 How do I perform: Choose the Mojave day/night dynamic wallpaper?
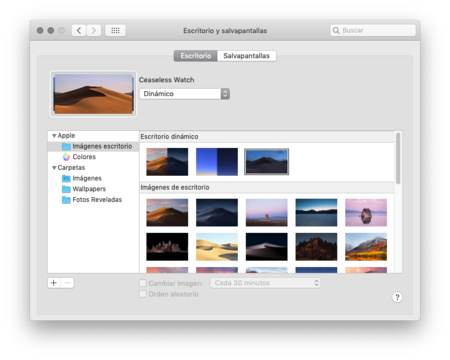[167, 162]
